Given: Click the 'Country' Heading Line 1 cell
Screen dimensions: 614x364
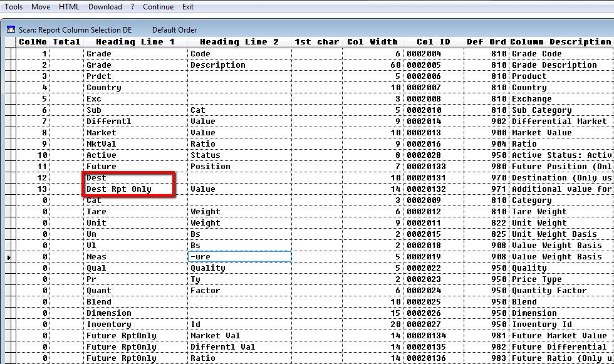Looking at the screenshot, I should (x=135, y=88).
